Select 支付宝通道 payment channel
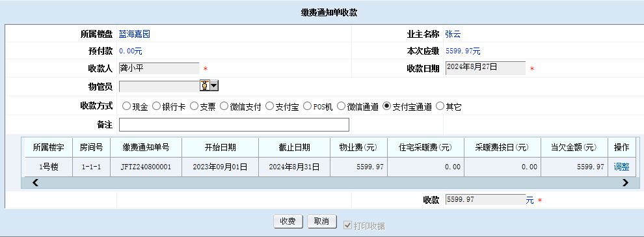Screen dimensions: 644x237 (386, 106)
